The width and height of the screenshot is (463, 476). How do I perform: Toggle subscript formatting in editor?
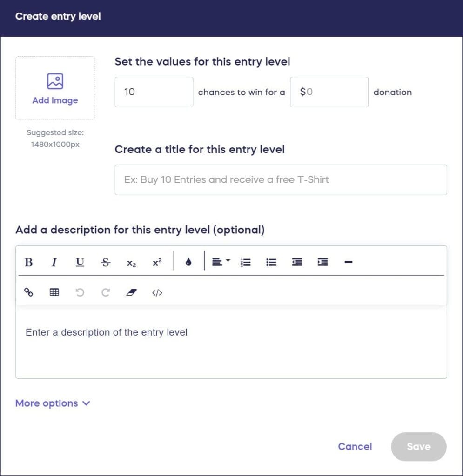point(131,263)
